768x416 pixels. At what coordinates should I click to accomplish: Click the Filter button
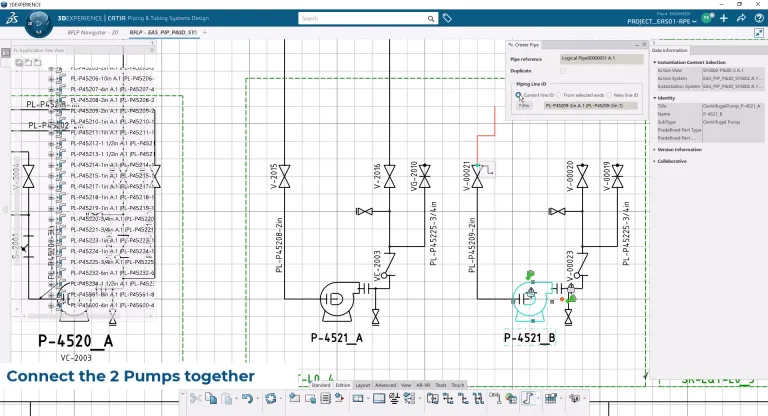point(525,105)
